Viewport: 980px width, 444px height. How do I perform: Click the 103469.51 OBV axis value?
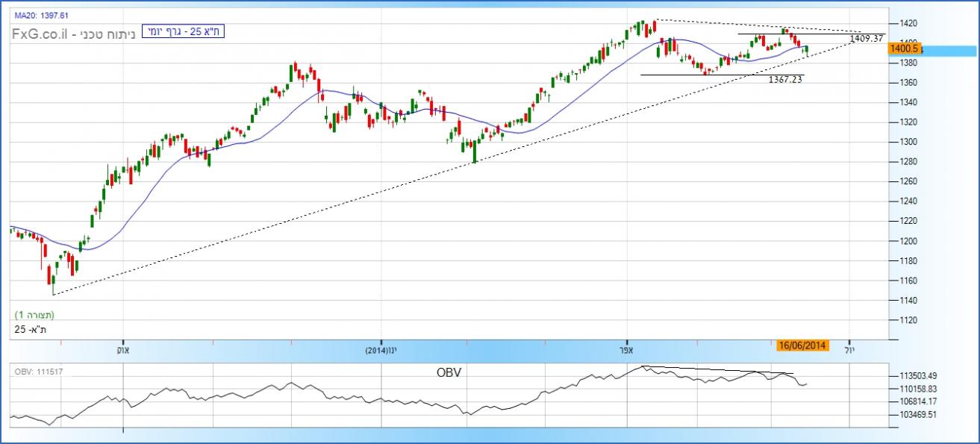(917, 414)
